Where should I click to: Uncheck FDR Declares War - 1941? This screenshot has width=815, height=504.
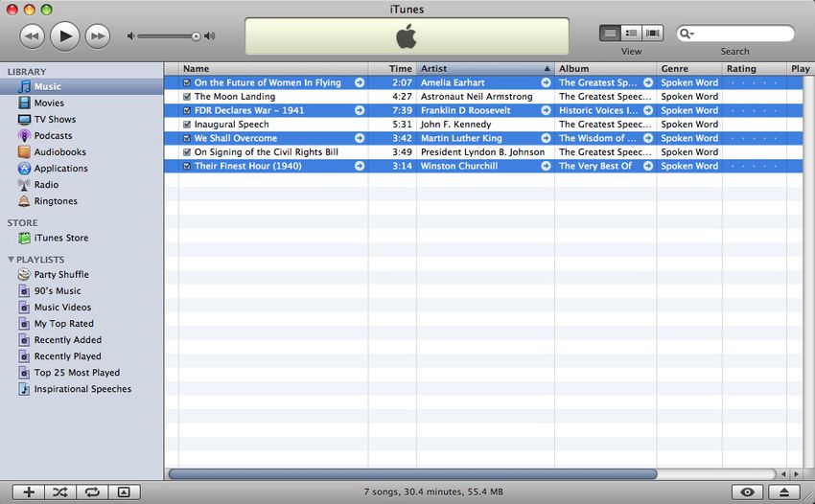(187, 111)
